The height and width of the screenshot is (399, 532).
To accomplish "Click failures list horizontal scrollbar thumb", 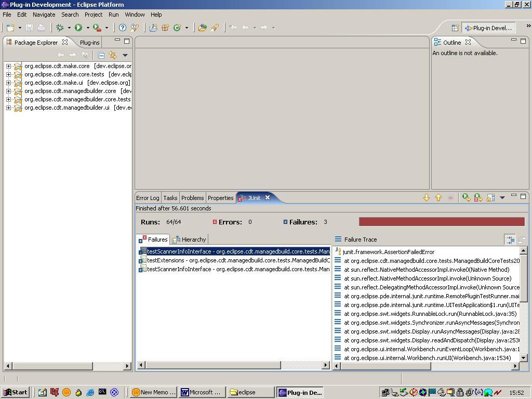I will (x=213, y=365).
